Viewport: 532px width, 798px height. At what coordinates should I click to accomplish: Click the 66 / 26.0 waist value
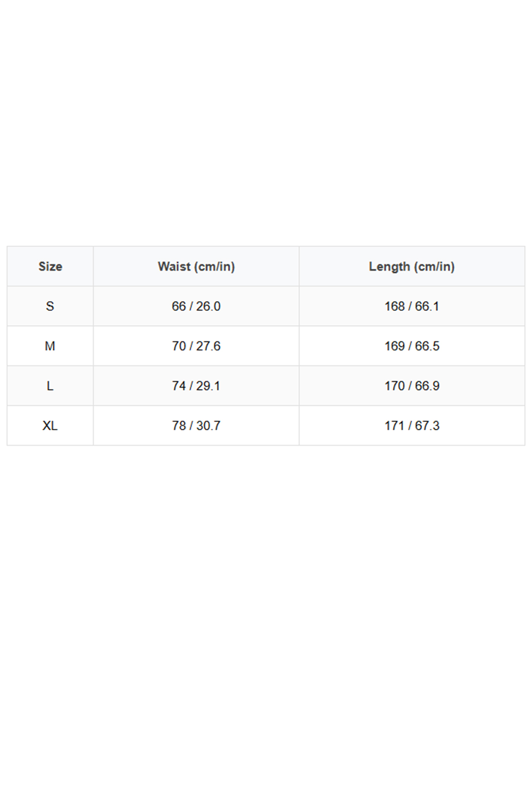196,306
